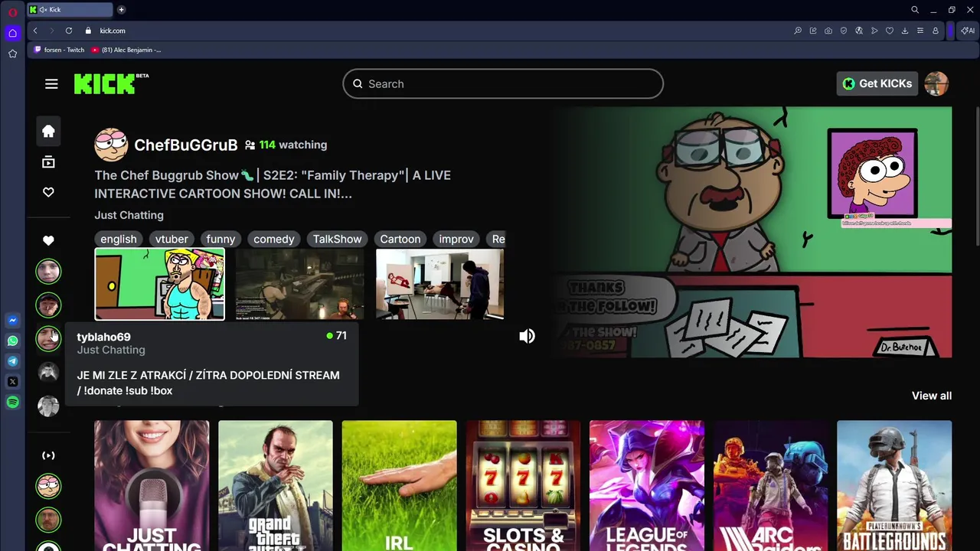Select the dark game stream carousel thumbnail
This screenshot has height=551, width=980.
(x=299, y=284)
